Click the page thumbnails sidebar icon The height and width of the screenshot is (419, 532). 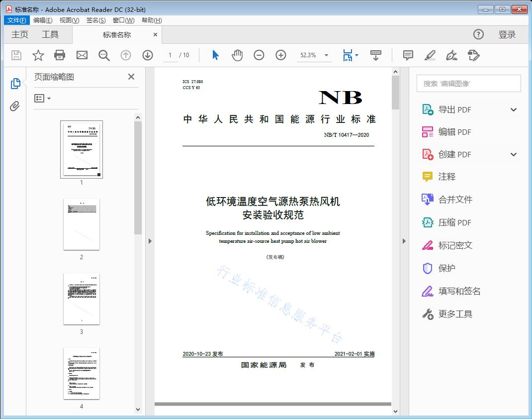(x=15, y=84)
